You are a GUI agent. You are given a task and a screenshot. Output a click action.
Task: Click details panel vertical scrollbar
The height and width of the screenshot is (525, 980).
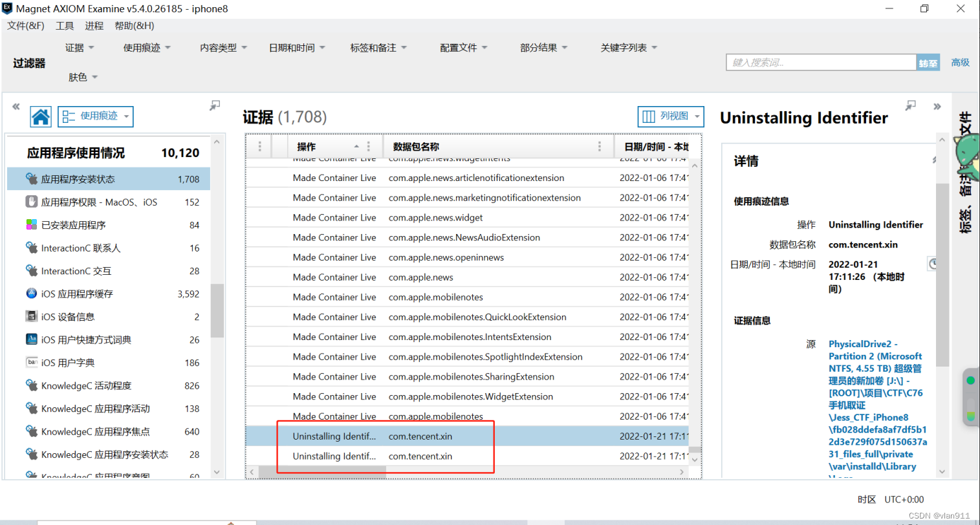942,275
